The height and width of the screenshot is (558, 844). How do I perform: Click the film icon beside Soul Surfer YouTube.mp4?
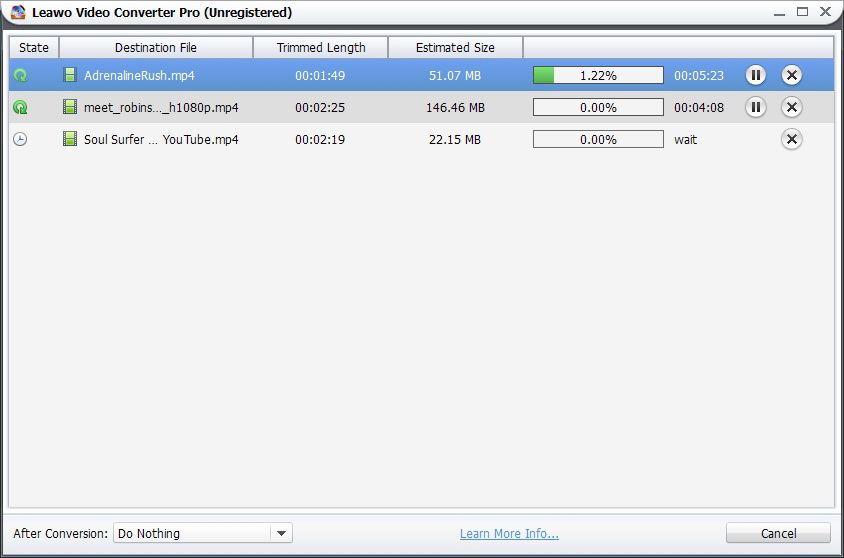[x=70, y=139]
